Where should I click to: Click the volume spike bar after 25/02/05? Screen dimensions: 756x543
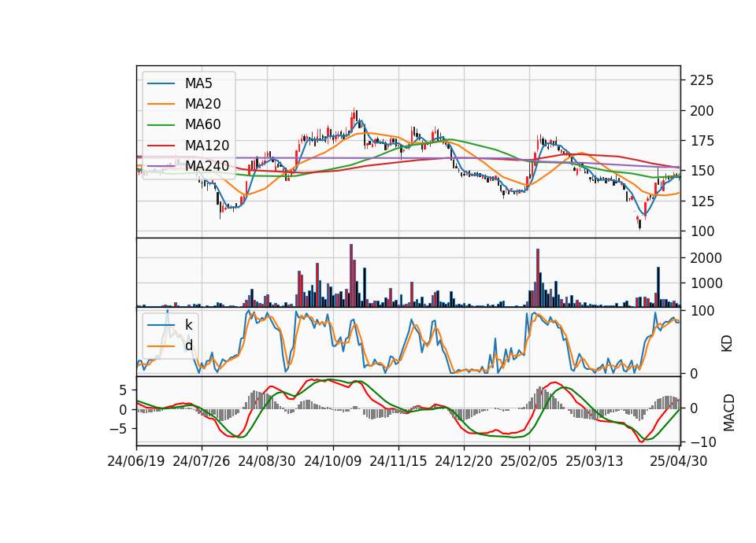pos(538,278)
